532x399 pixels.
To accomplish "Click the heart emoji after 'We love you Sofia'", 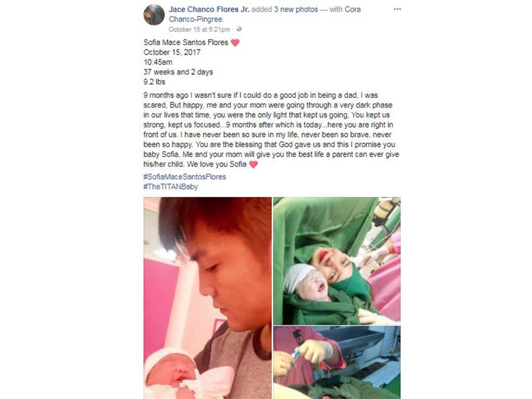I will coord(253,164).
